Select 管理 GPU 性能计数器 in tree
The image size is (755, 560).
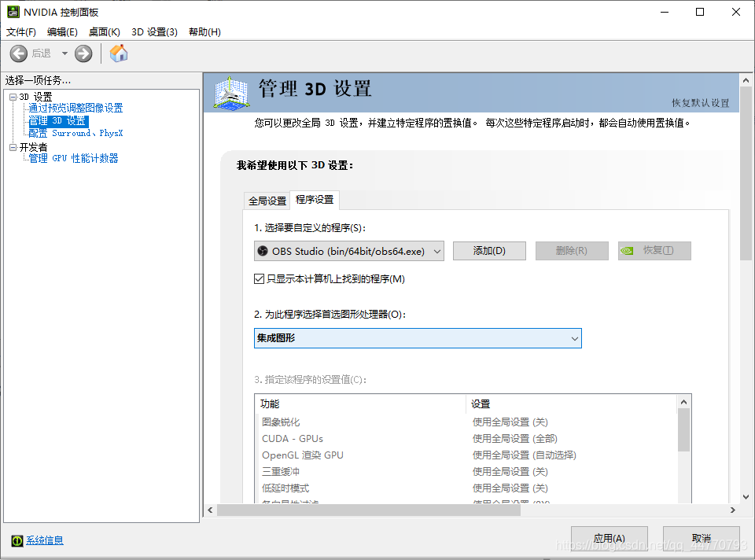73,158
